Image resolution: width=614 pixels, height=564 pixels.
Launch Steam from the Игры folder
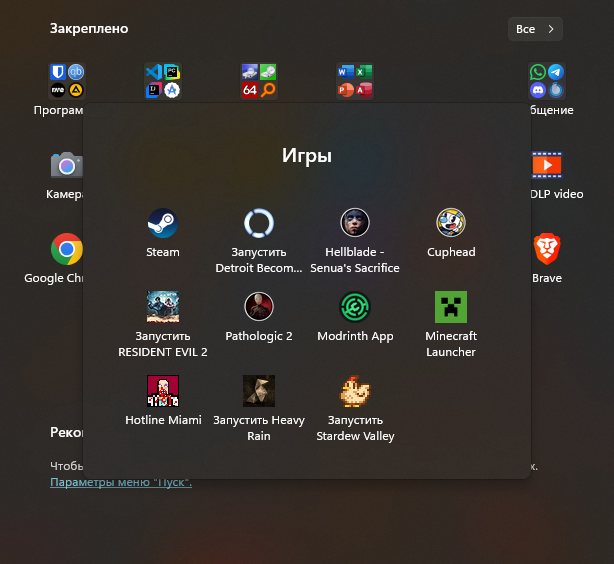[x=163, y=223]
